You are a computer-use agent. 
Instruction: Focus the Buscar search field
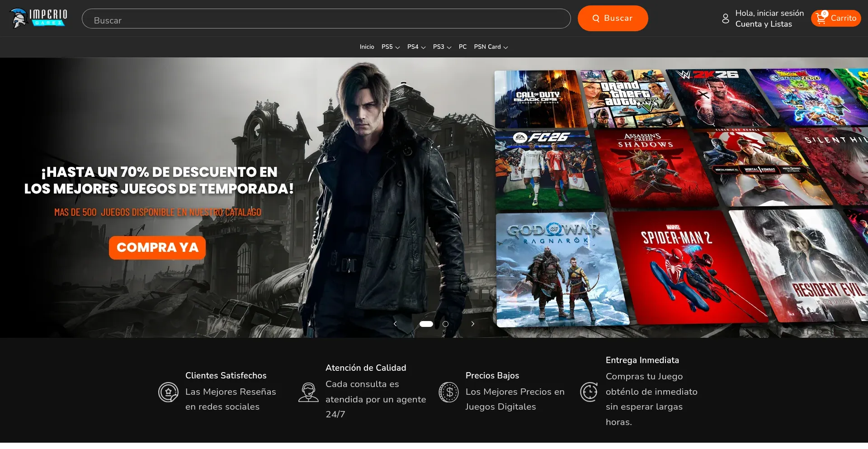point(326,19)
